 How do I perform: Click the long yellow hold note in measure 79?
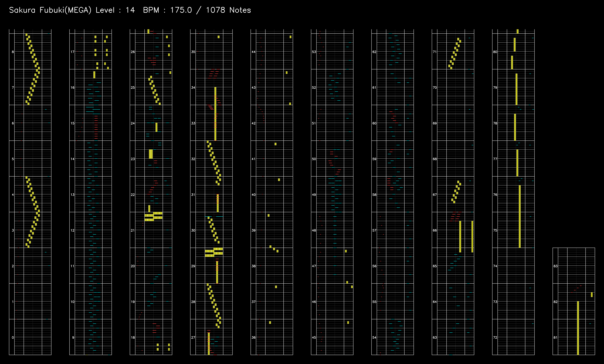[516, 89]
